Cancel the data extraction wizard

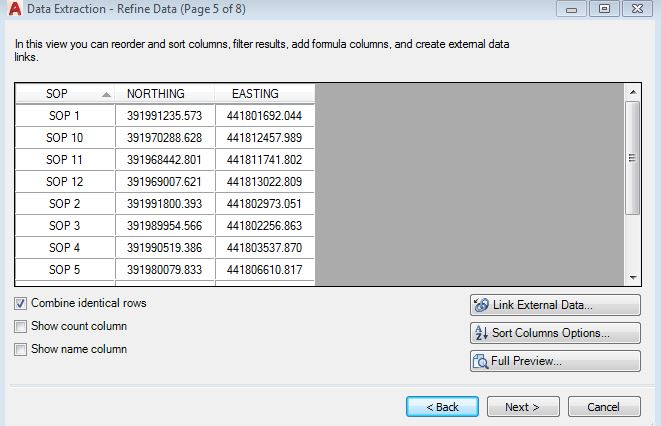604,407
